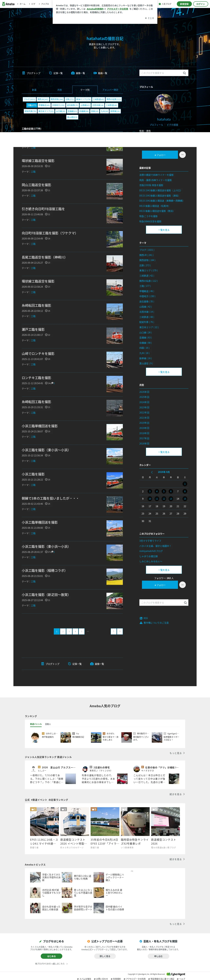
Task: Click the ログイン button
Action: (201, 4)
